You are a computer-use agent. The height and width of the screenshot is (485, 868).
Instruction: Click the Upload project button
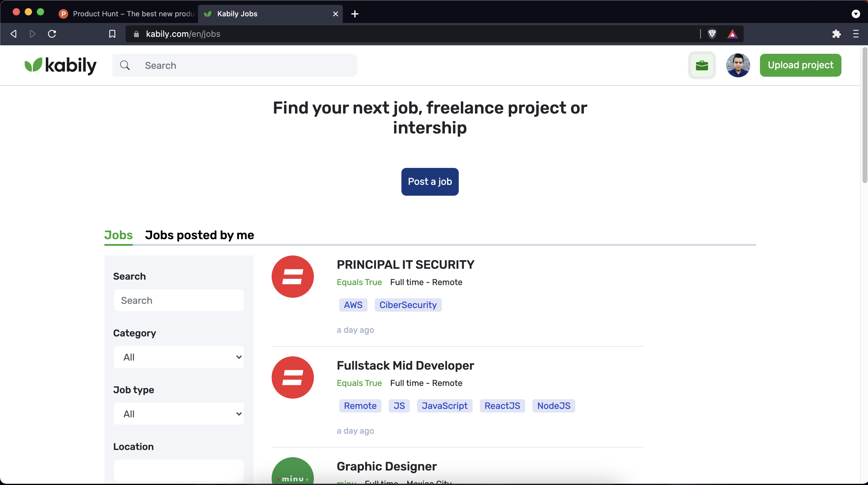800,65
